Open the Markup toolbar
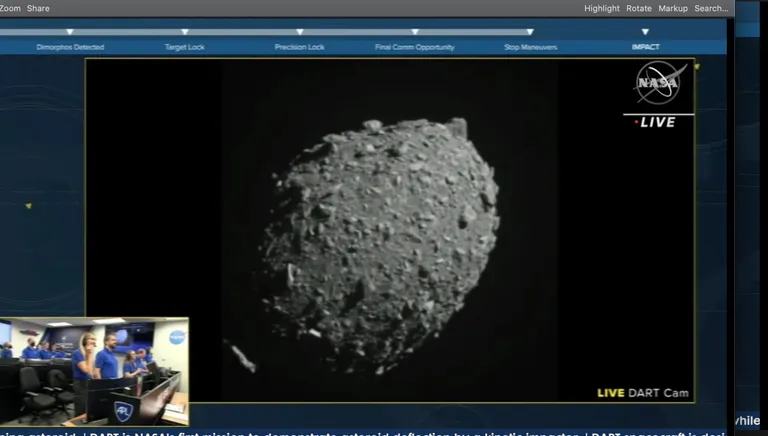768x436 pixels. point(672,8)
